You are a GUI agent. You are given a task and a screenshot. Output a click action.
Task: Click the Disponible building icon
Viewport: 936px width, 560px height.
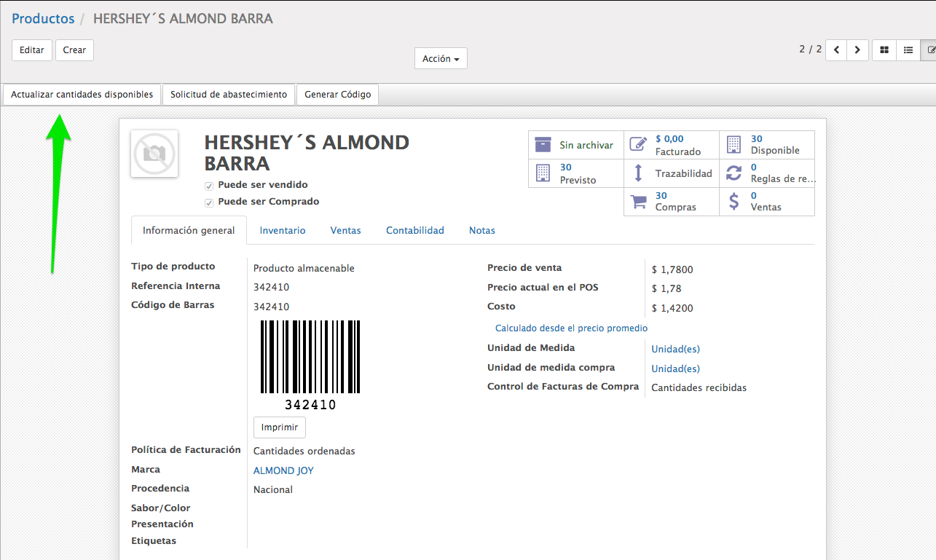[x=734, y=144]
